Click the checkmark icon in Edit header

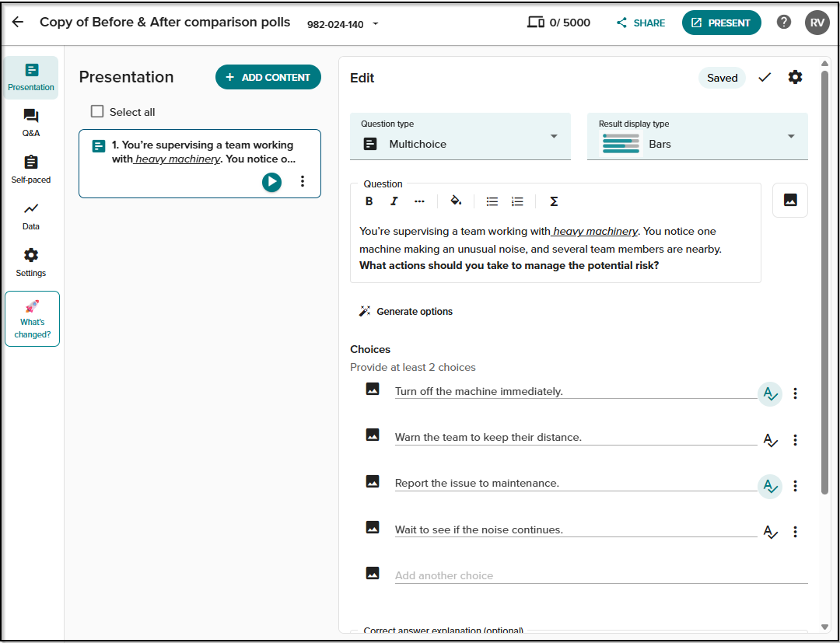[x=765, y=78]
